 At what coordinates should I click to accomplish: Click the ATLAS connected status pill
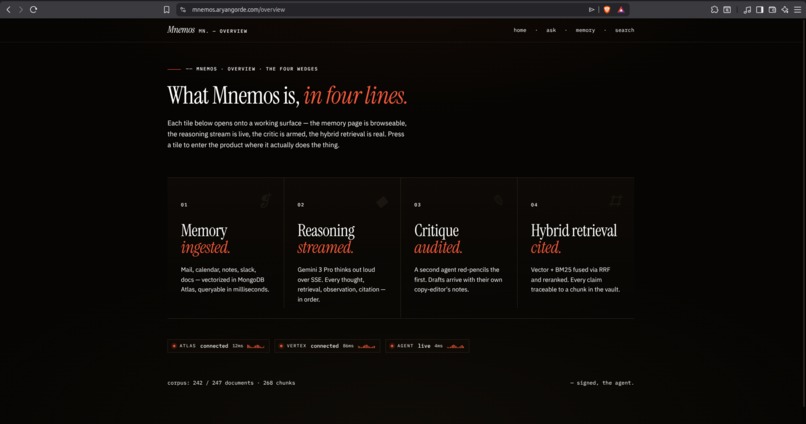[x=218, y=346]
